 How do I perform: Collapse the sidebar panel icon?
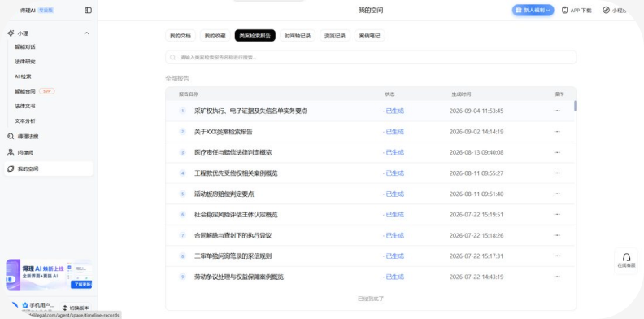[88, 11]
